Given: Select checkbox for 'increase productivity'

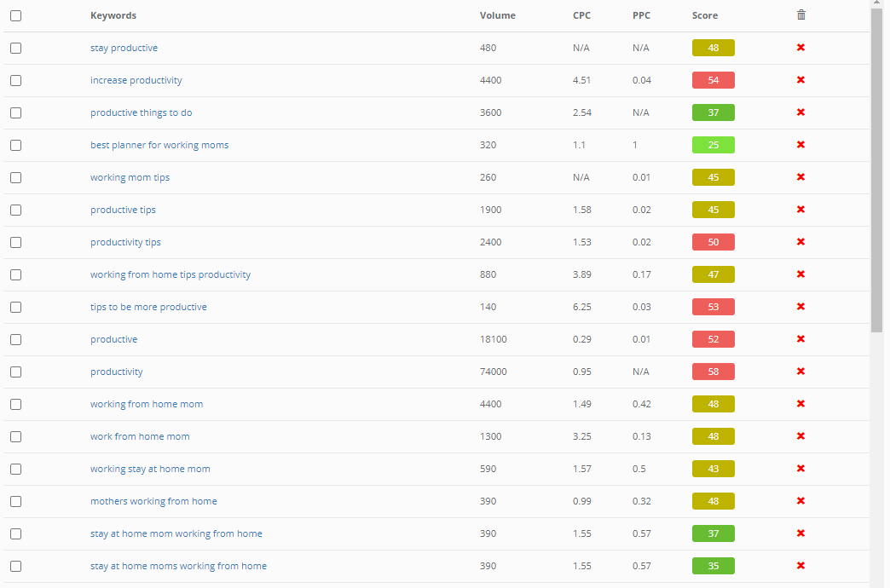Looking at the screenshot, I should [x=16, y=81].
